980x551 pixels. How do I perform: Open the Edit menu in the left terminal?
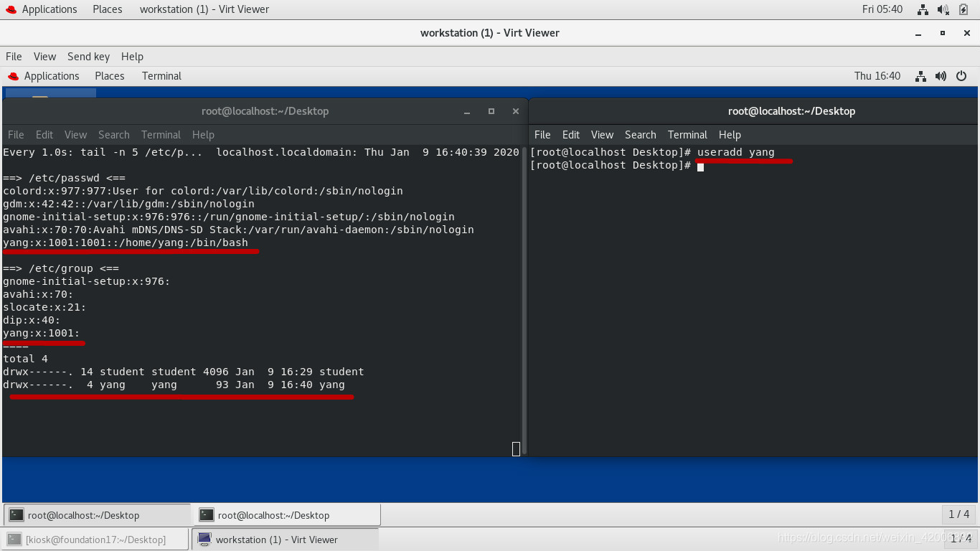tap(44, 135)
